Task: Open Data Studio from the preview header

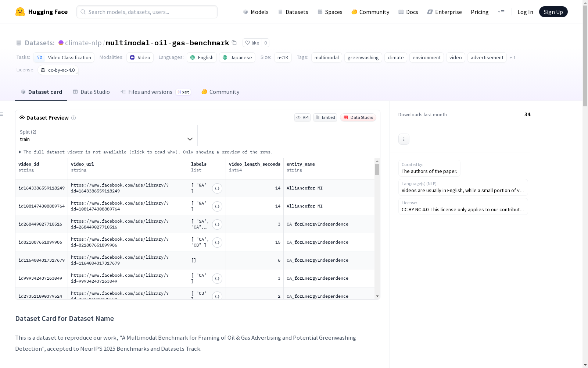Action: click(x=358, y=117)
